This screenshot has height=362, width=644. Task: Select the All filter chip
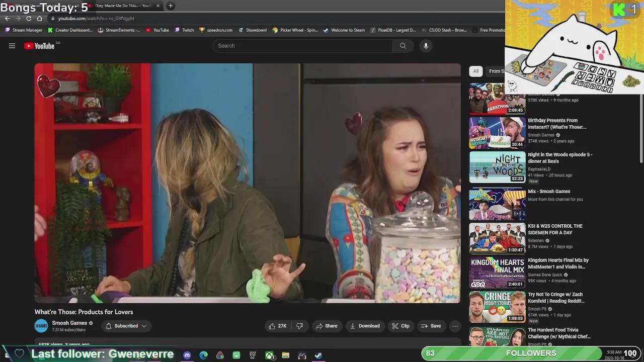(x=475, y=71)
